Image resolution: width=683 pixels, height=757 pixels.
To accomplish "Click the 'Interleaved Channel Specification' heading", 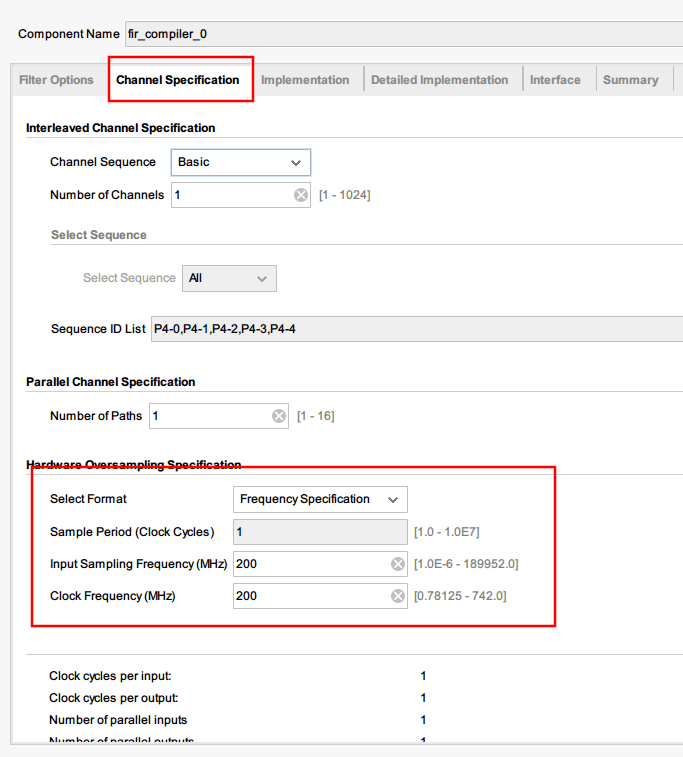I will pyautogui.click(x=121, y=128).
